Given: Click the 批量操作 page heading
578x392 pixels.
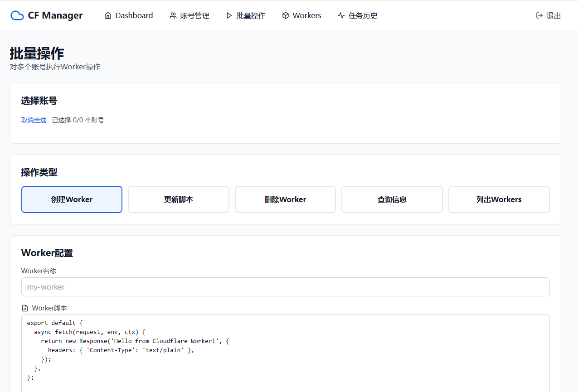Looking at the screenshot, I should [37, 53].
